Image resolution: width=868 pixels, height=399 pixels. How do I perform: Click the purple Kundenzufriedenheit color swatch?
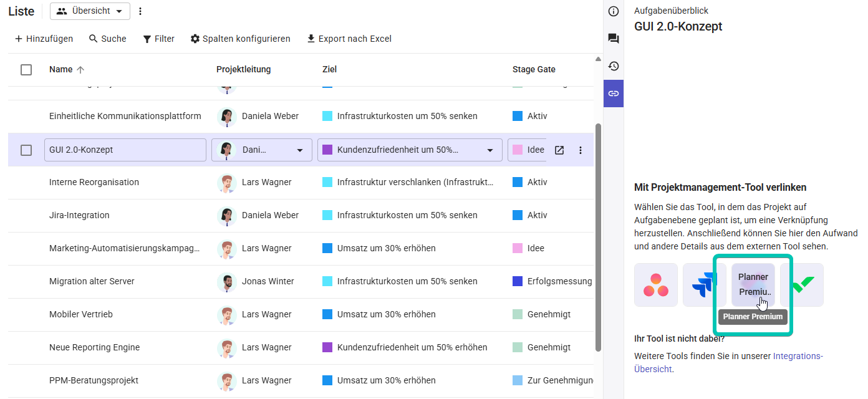pyautogui.click(x=327, y=150)
